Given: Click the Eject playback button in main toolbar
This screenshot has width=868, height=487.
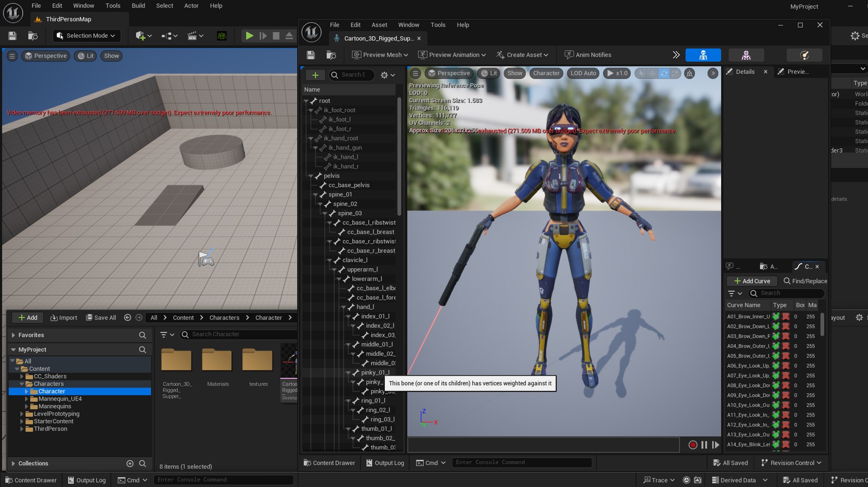Looking at the screenshot, I should coord(289,36).
